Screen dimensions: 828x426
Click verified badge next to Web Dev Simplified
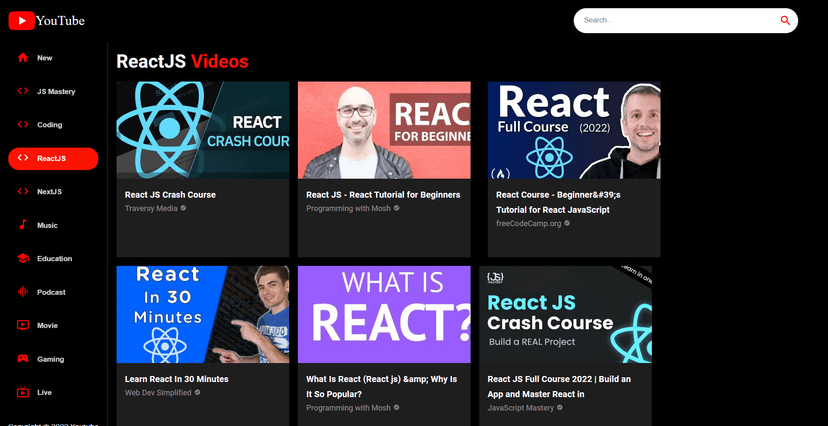point(197,392)
